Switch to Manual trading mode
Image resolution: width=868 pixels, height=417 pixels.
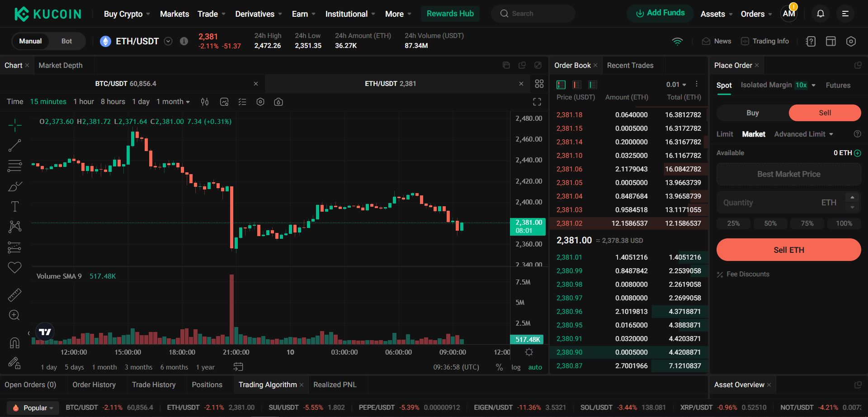click(x=30, y=41)
